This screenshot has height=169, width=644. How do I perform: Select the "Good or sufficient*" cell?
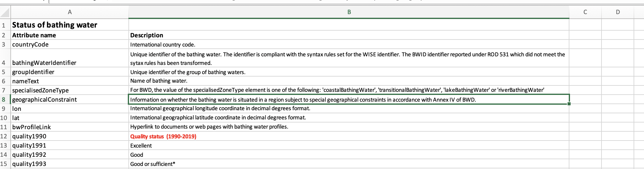(153, 164)
